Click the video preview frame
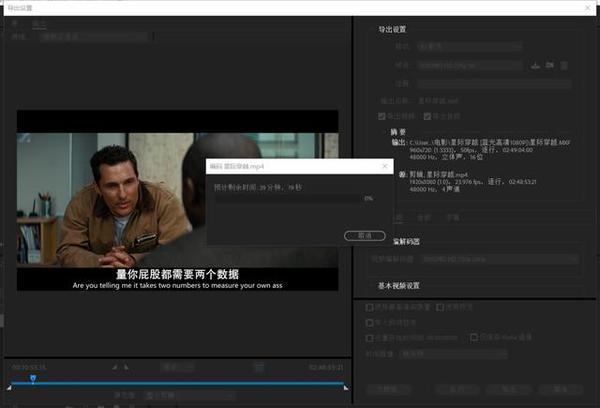 [x=178, y=200]
